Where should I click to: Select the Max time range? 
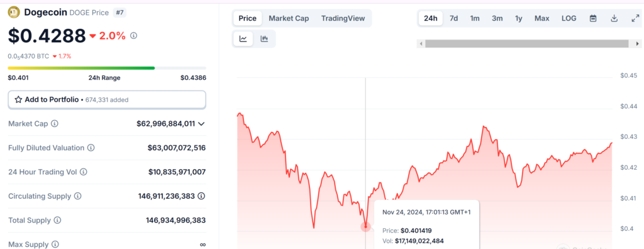coord(541,18)
